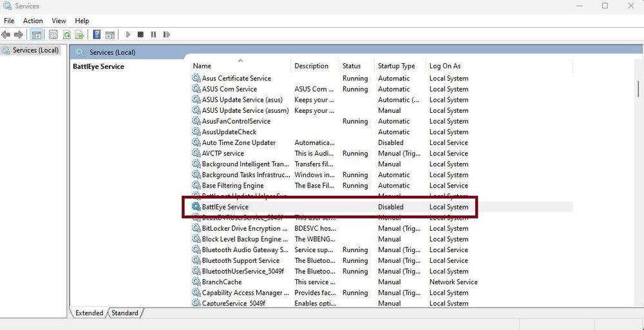Click the BattlEye Service heading in left pane
This screenshot has height=330, width=644.
(99, 66)
